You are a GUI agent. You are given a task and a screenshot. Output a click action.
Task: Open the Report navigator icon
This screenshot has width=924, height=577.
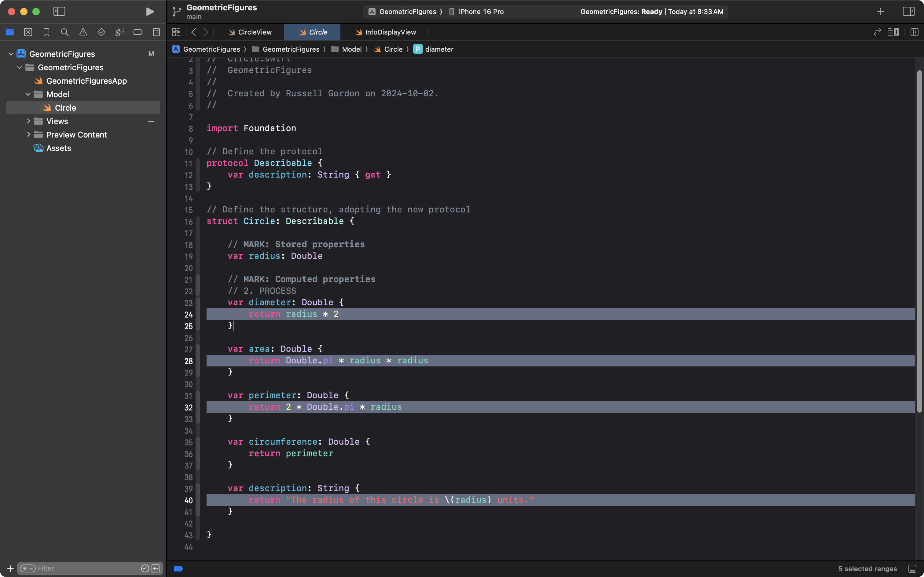tap(156, 32)
